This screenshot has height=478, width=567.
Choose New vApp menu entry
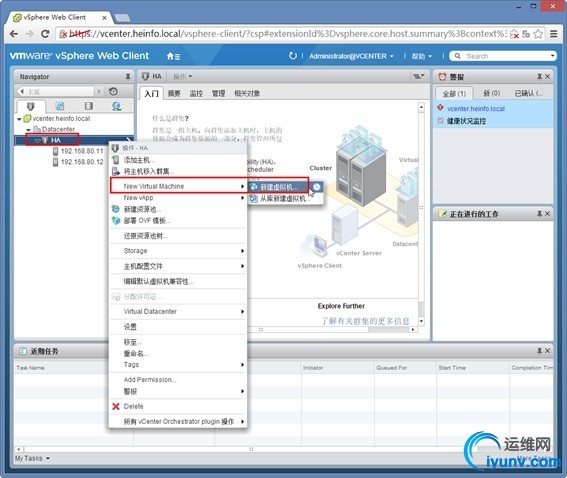pyautogui.click(x=178, y=197)
